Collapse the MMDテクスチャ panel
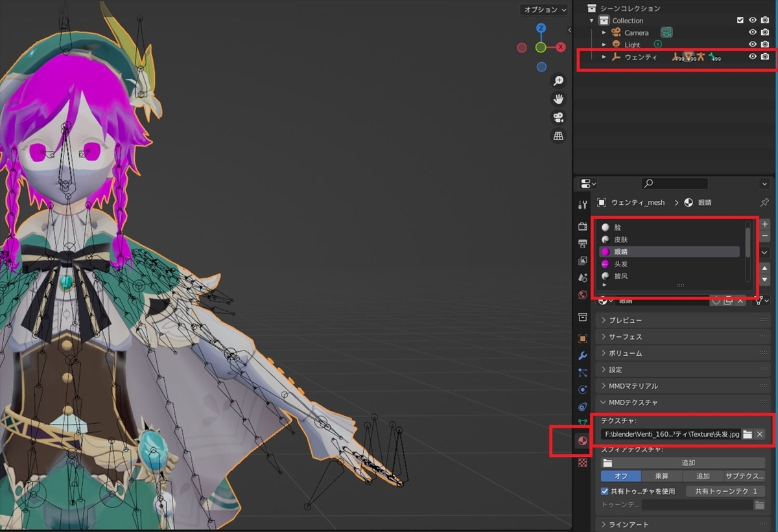The height and width of the screenshot is (532, 778). coord(683,402)
